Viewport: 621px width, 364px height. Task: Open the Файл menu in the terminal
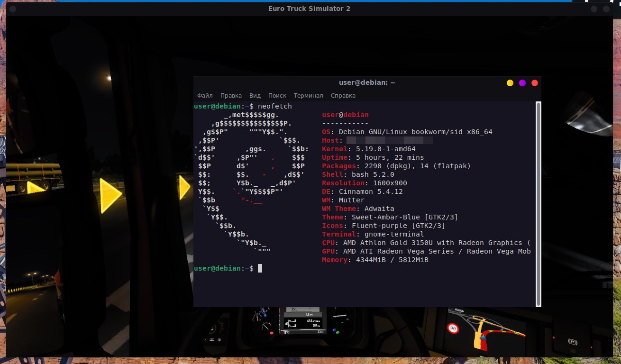coord(205,95)
